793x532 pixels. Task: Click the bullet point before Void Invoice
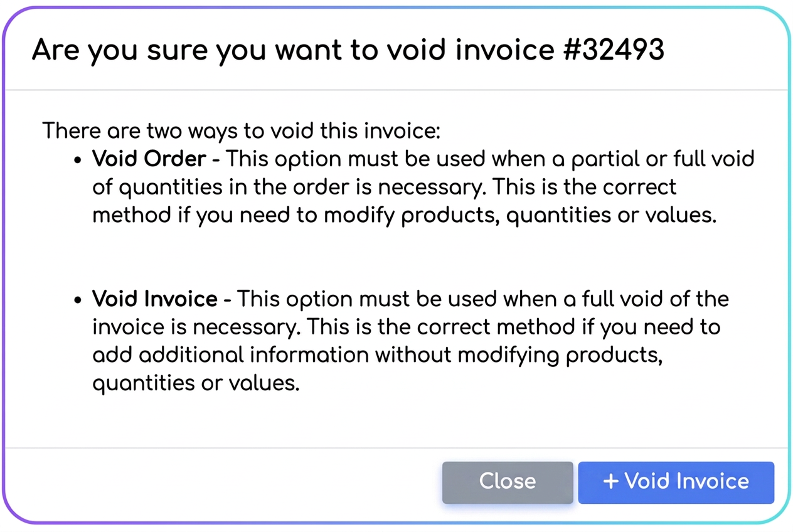[x=78, y=300]
